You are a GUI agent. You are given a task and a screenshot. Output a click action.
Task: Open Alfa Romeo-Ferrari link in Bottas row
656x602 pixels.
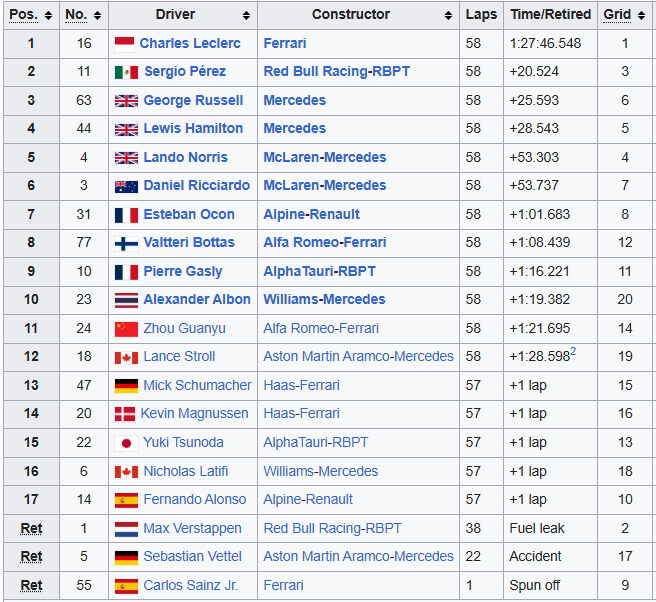click(x=325, y=243)
